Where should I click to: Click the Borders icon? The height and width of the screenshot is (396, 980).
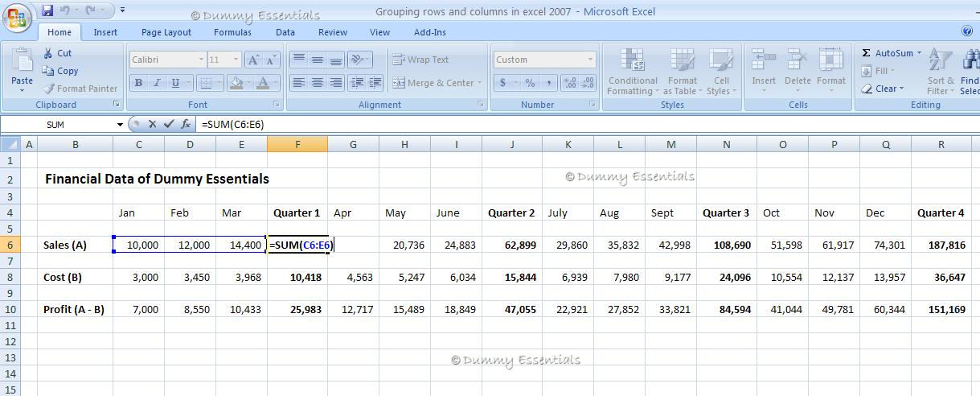point(205,83)
